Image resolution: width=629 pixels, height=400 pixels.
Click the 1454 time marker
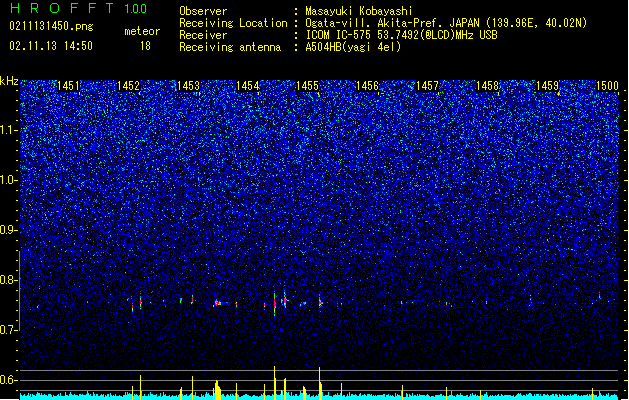248,86
